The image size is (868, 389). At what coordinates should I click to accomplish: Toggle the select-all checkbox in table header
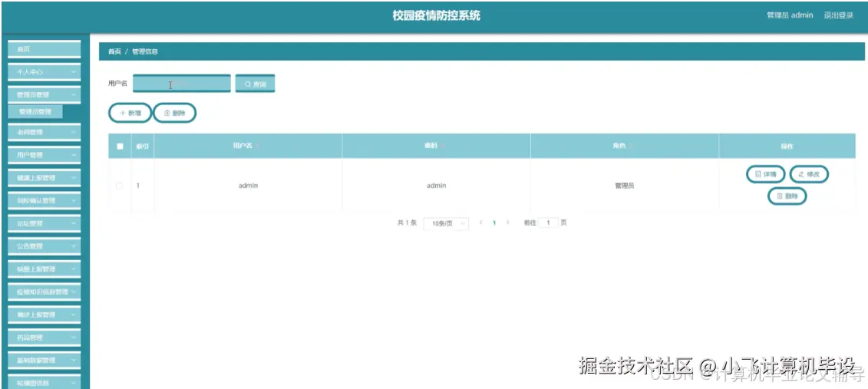click(x=120, y=147)
